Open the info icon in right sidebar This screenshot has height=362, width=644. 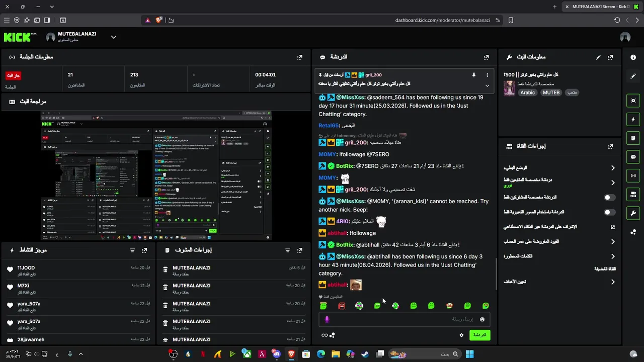pos(633,57)
